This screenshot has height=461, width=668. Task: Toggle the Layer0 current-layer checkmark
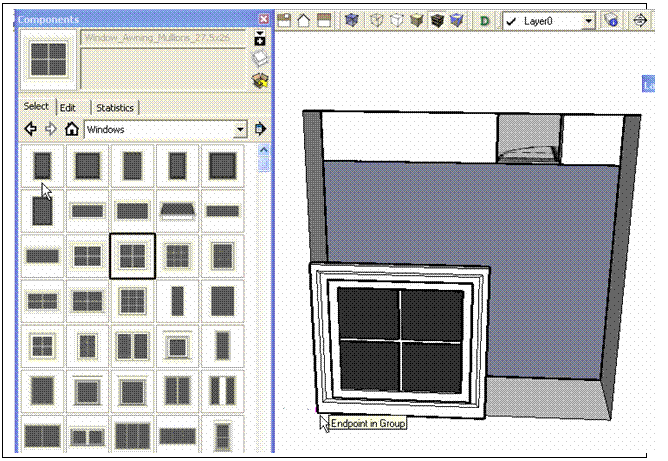pyautogui.click(x=512, y=20)
